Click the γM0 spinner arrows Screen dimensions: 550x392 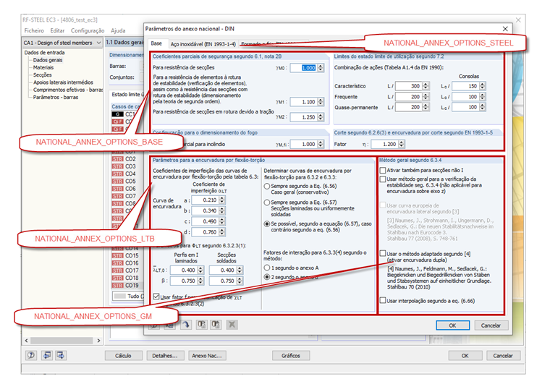pyautogui.click(x=321, y=68)
